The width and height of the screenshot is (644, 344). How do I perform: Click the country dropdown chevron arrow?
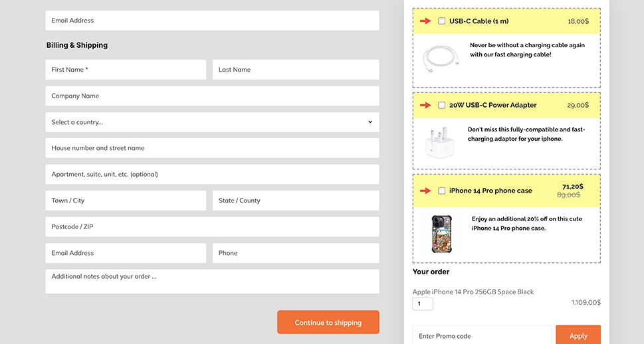click(370, 122)
